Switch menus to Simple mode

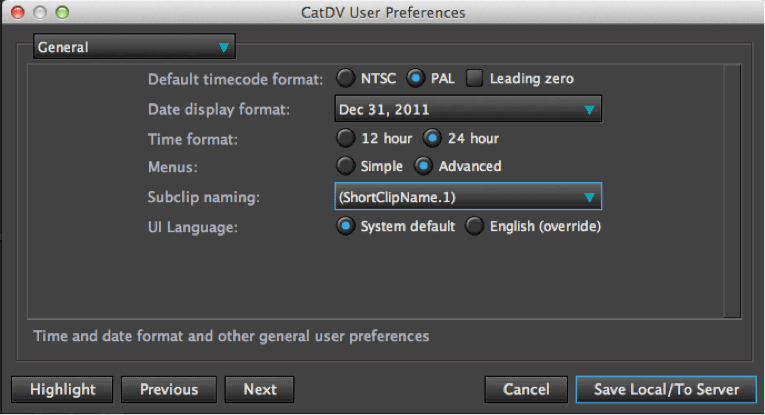pos(345,166)
